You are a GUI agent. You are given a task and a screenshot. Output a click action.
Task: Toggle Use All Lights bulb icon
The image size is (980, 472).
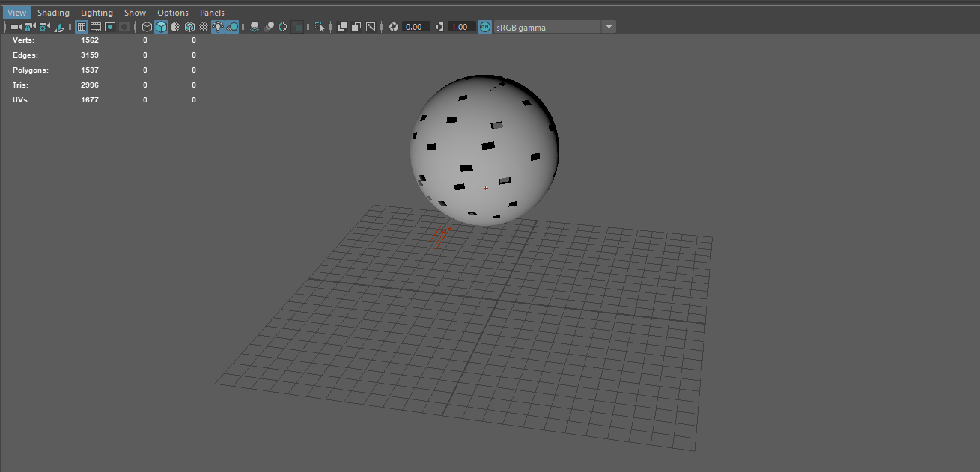pyautogui.click(x=218, y=27)
